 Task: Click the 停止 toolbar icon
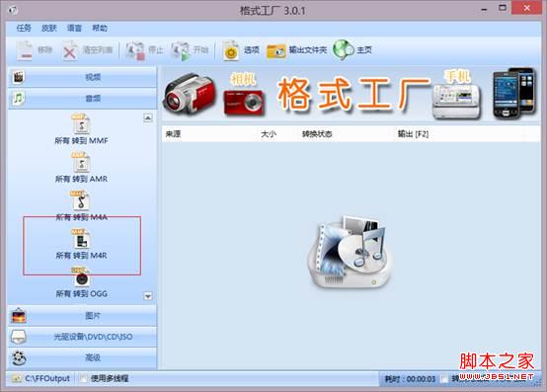135,51
